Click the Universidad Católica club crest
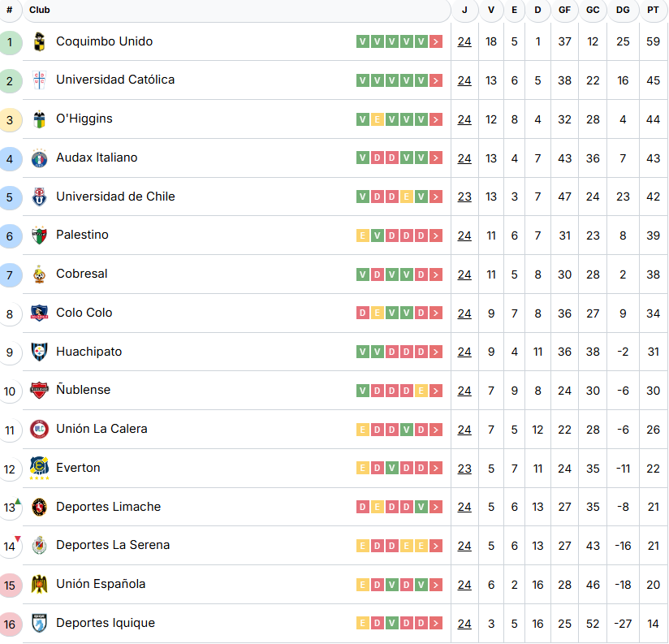Image resolution: width=669 pixels, height=644 pixels. click(39, 80)
